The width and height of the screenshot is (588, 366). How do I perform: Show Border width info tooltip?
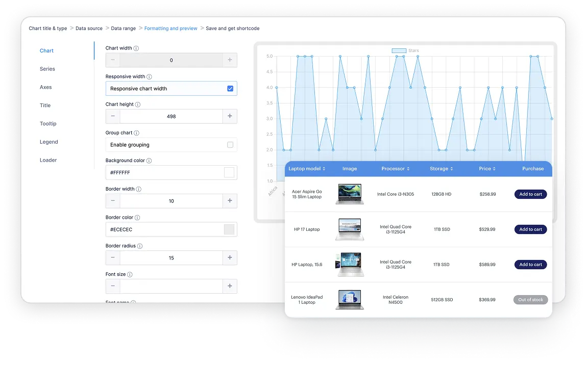point(138,189)
